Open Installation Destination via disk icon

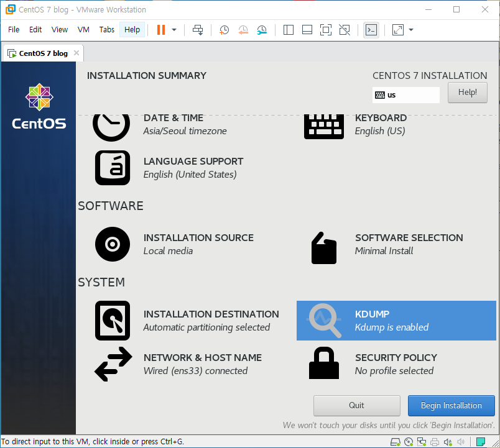[x=113, y=321]
